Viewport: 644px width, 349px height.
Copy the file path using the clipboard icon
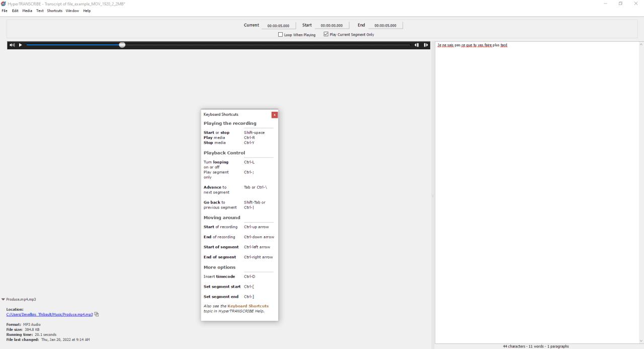[x=96, y=314]
